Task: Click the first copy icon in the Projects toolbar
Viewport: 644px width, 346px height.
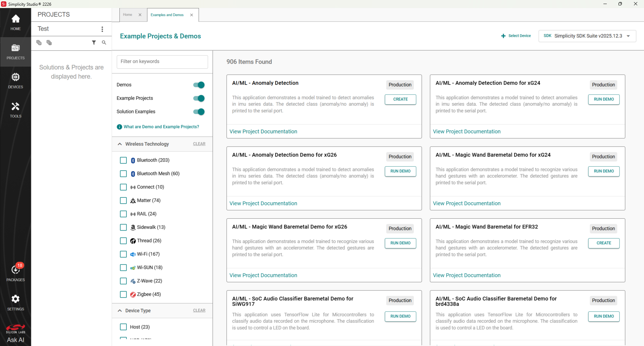Action: point(39,43)
